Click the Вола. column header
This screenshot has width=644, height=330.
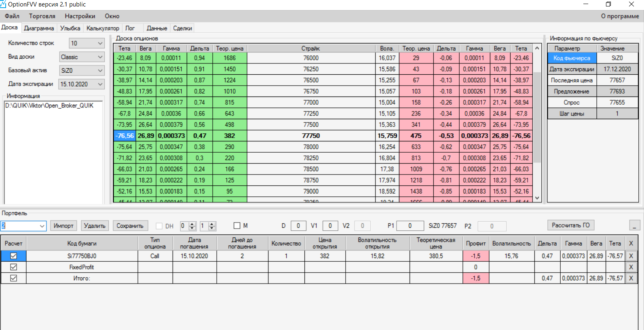[387, 48]
